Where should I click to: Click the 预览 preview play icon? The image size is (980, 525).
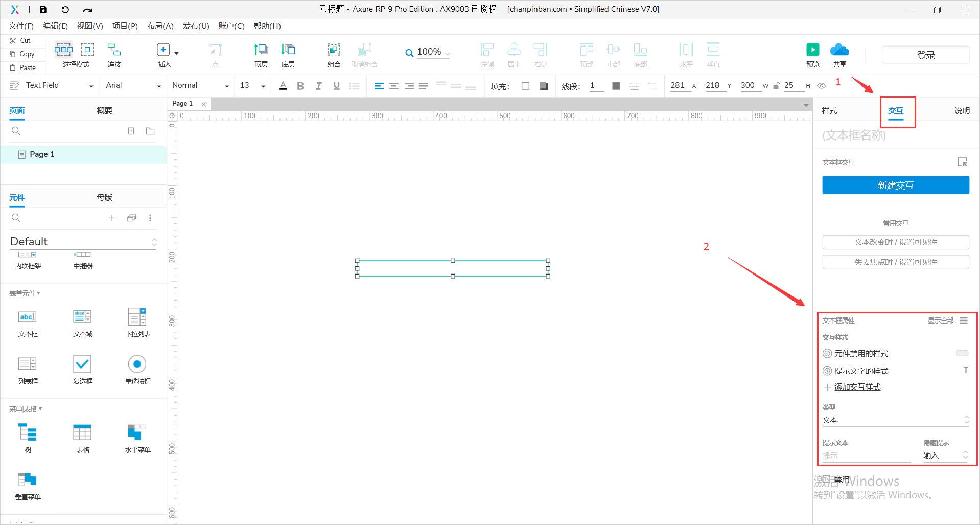coord(812,50)
